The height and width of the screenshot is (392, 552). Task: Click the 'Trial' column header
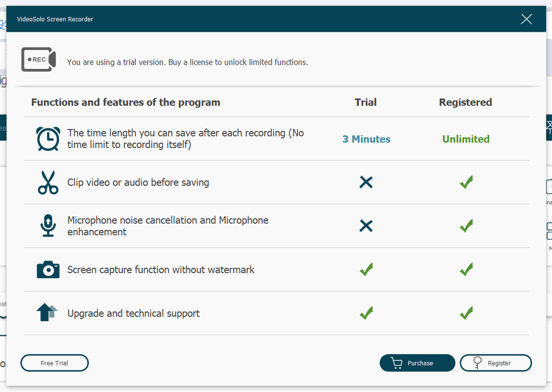(x=365, y=102)
